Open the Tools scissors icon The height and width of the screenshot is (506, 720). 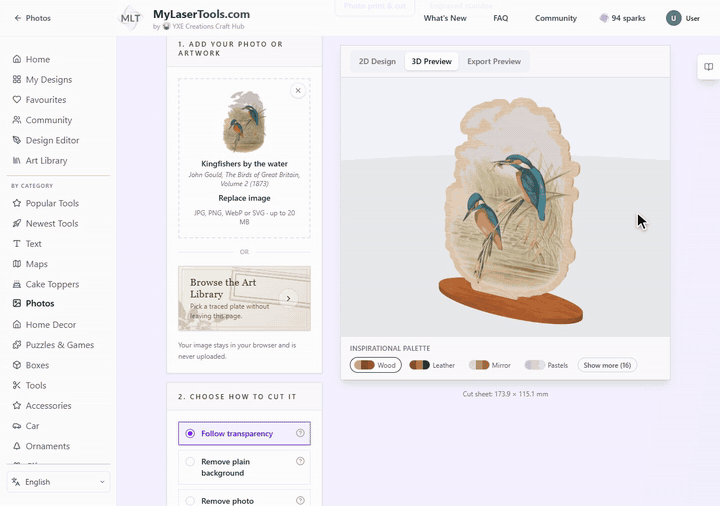point(17,385)
